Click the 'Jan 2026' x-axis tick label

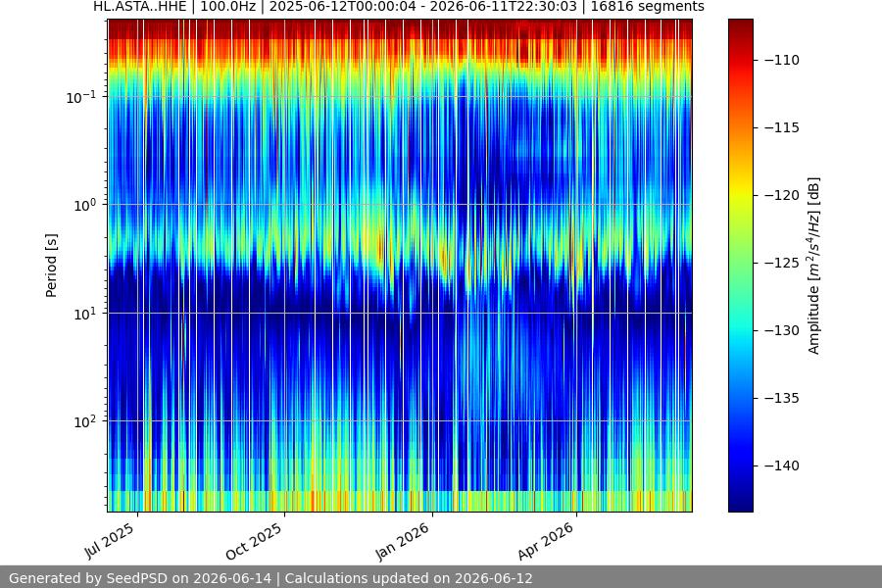[x=402, y=541]
